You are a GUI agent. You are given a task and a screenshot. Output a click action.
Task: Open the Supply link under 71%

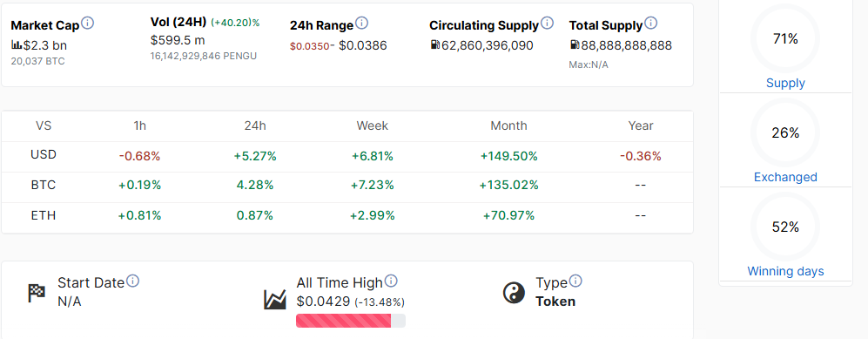point(785,83)
